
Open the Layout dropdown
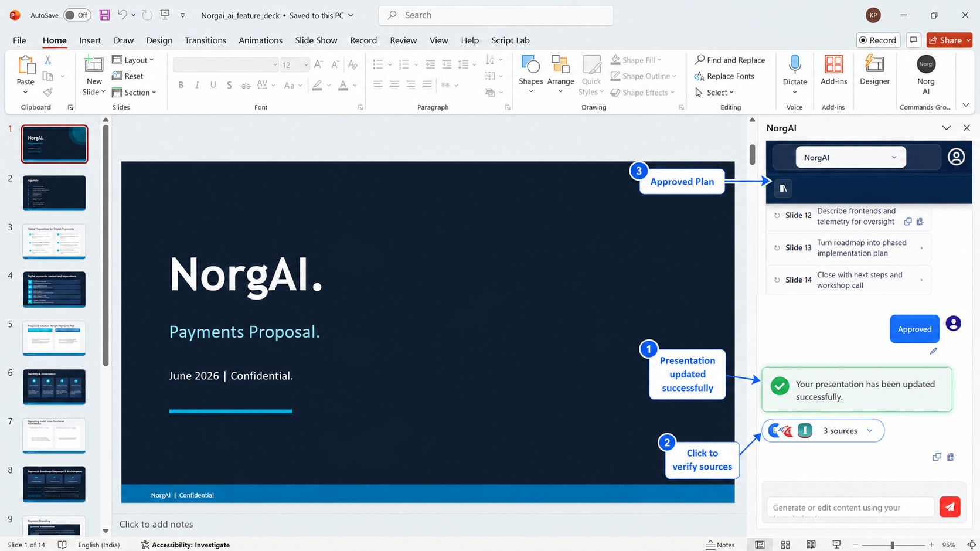[x=133, y=60]
